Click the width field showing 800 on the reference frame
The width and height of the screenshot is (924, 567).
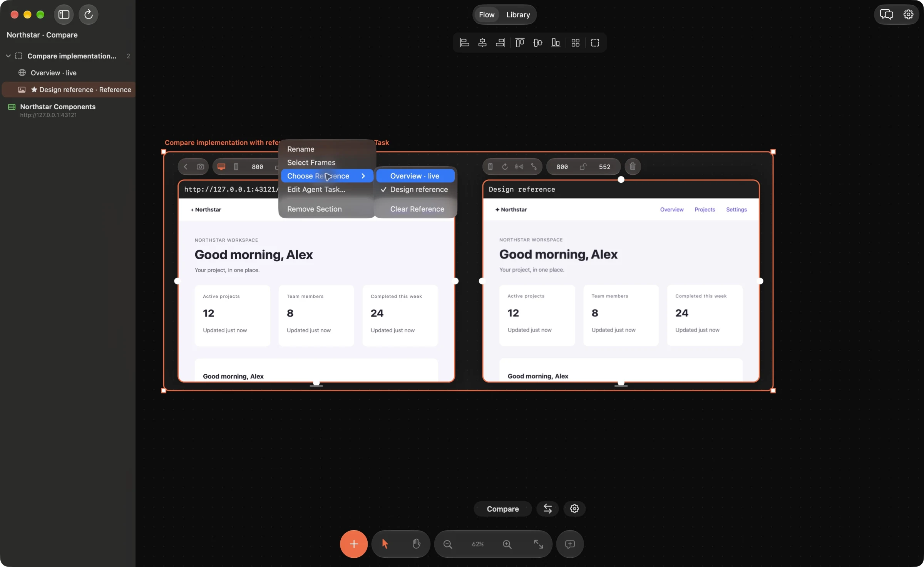(562, 167)
